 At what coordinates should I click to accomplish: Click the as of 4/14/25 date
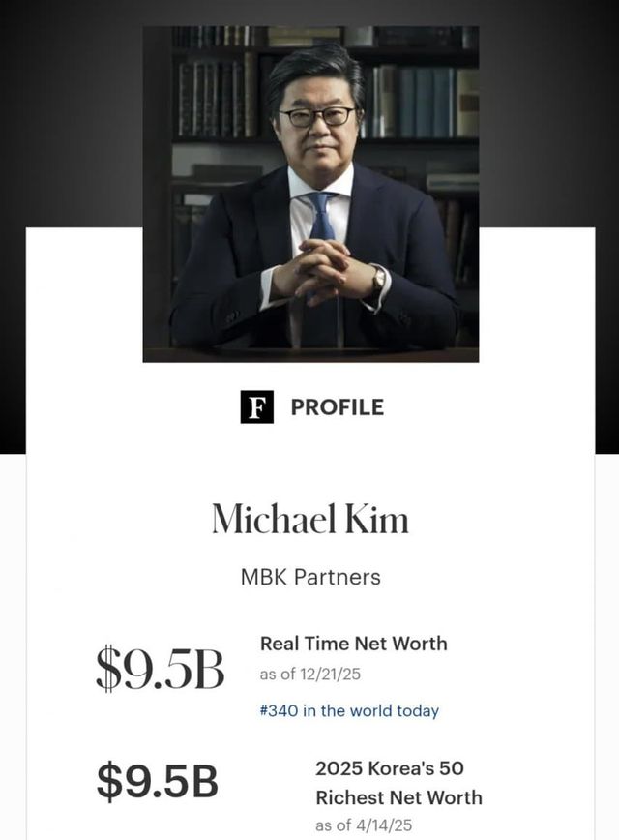[363, 825]
